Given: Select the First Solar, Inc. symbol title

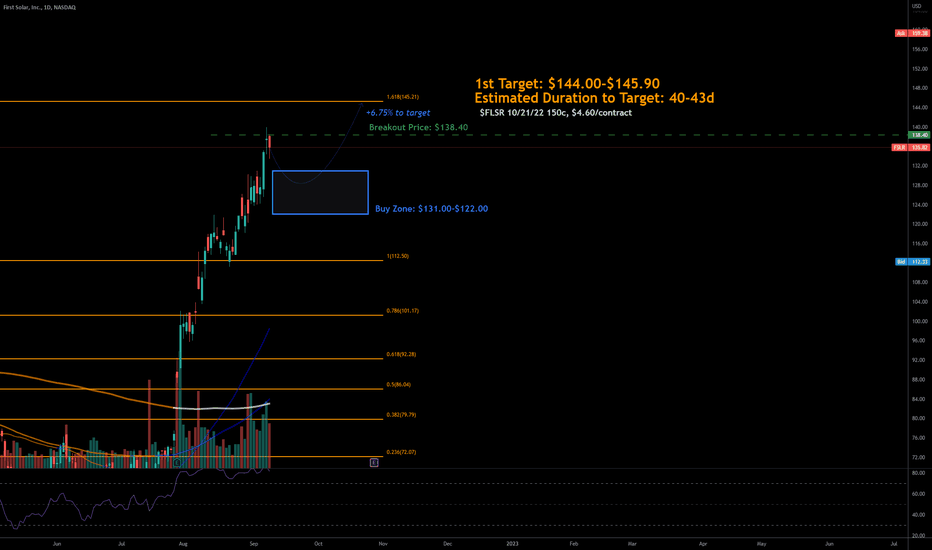Looking at the screenshot, I should (39, 7).
